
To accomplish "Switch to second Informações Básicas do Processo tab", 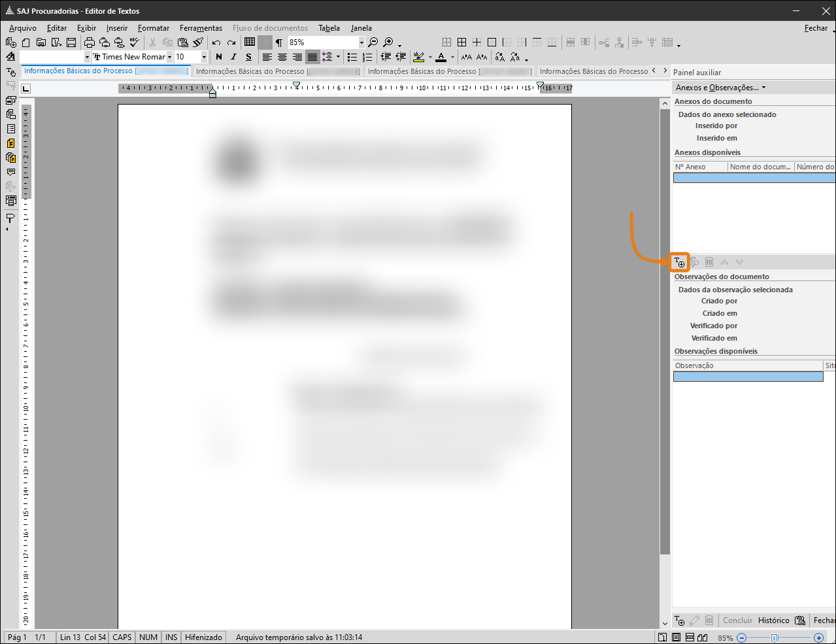I will (277, 71).
